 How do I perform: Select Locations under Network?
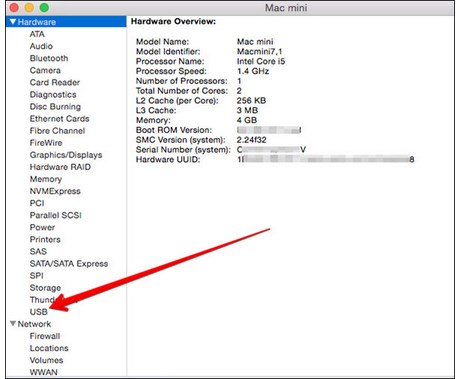coord(49,348)
